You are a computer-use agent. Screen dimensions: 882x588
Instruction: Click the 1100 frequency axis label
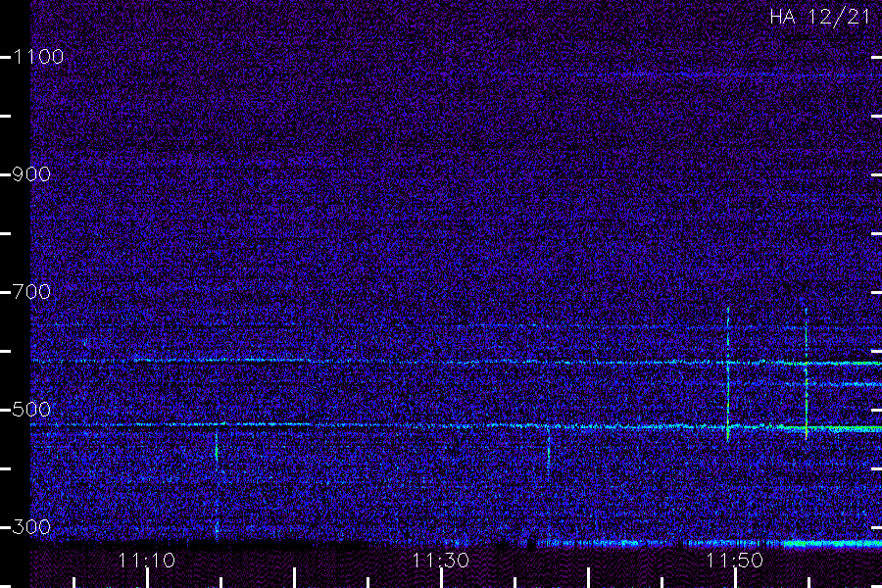tap(38, 57)
